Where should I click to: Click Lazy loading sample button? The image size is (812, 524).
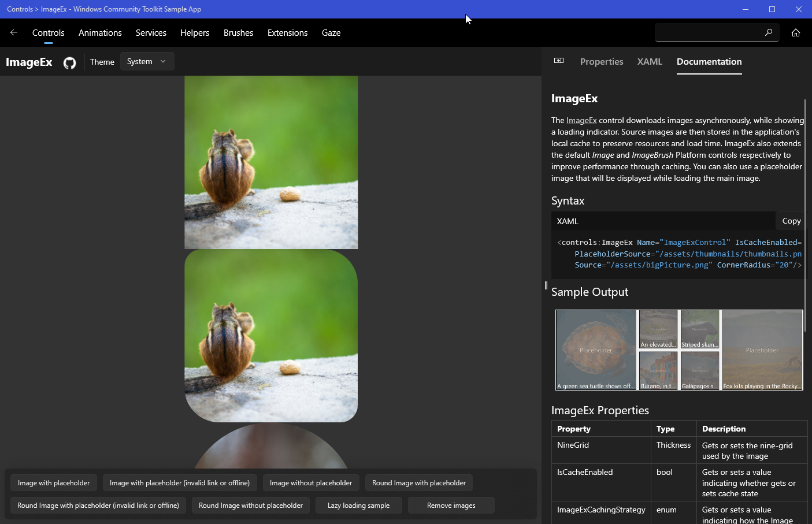point(358,506)
